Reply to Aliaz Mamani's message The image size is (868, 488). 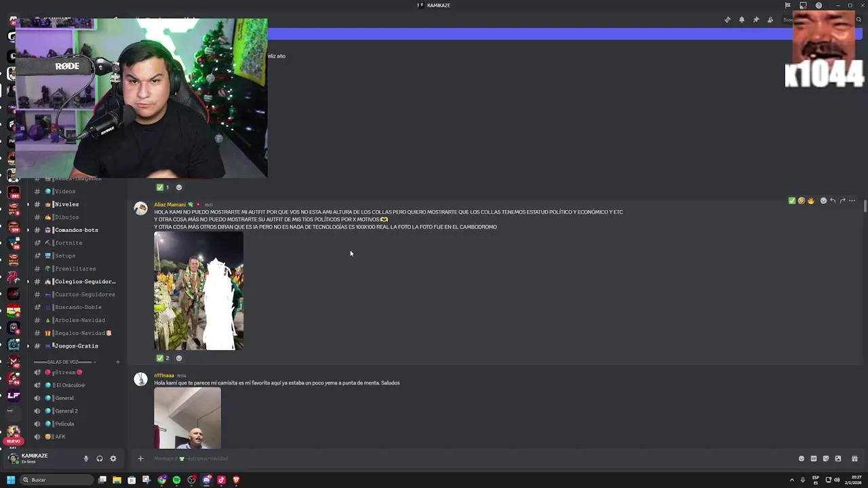coord(833,201)
